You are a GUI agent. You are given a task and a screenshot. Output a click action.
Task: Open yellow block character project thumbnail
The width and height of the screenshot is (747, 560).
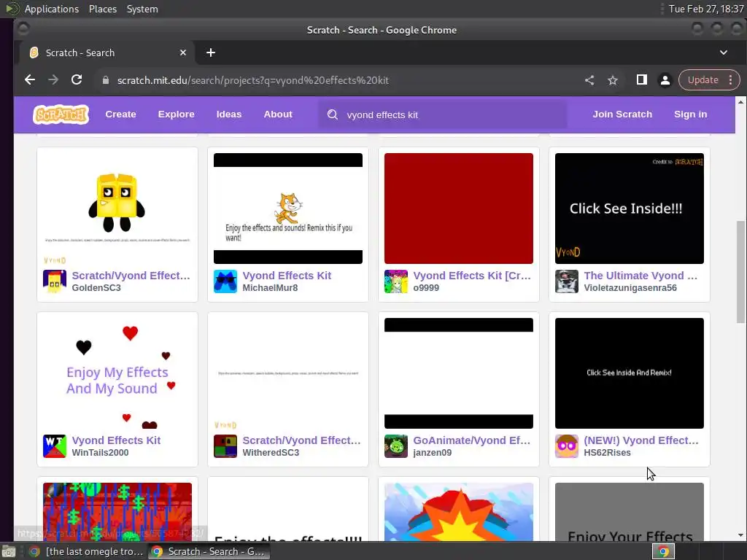pyautogui.click(x=117, y=208)
